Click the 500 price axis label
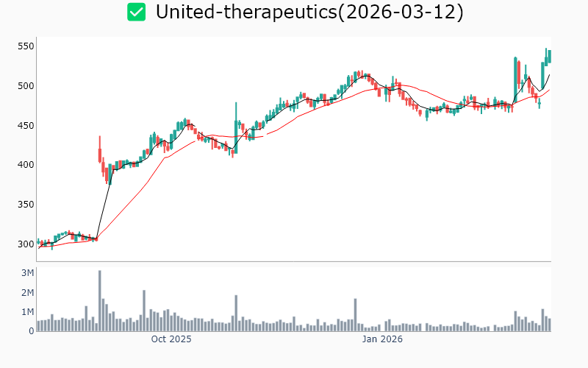588x368 pixels. [x=26, y=86]
